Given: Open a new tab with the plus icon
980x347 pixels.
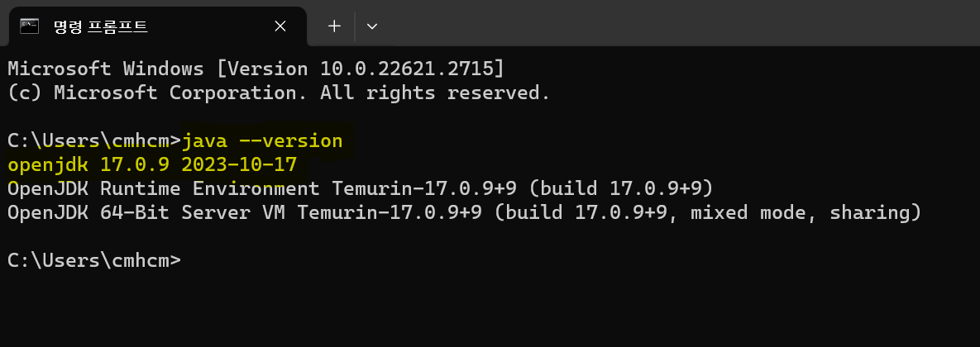Looking at the screenshot, I should tap(334, 26).
